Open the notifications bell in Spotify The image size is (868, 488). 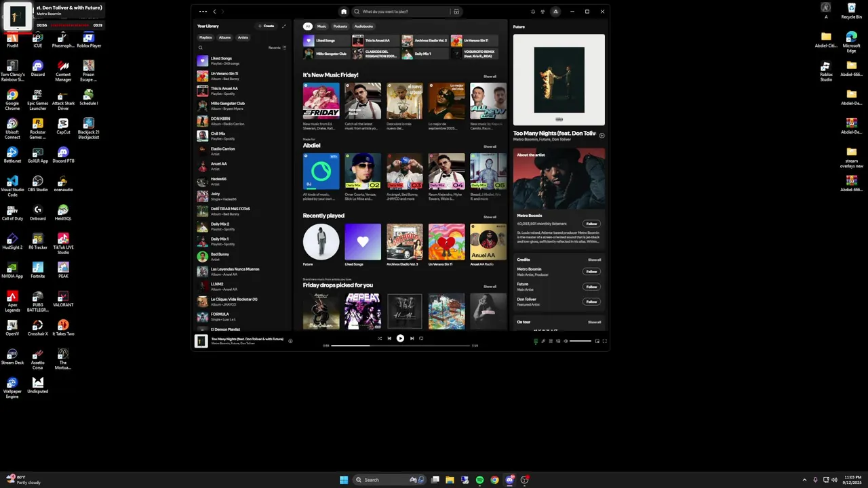pyautogui.click(x=533, y=12)
